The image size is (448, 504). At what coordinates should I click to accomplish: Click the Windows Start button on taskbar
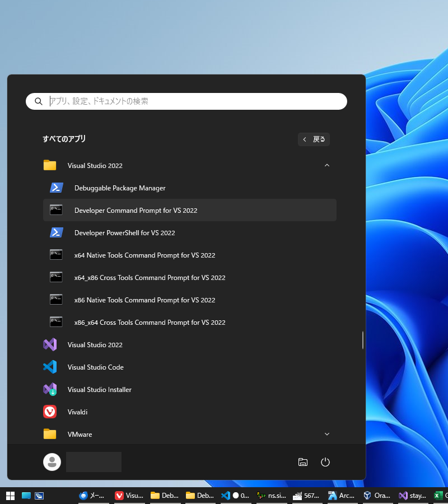[10, 496]
